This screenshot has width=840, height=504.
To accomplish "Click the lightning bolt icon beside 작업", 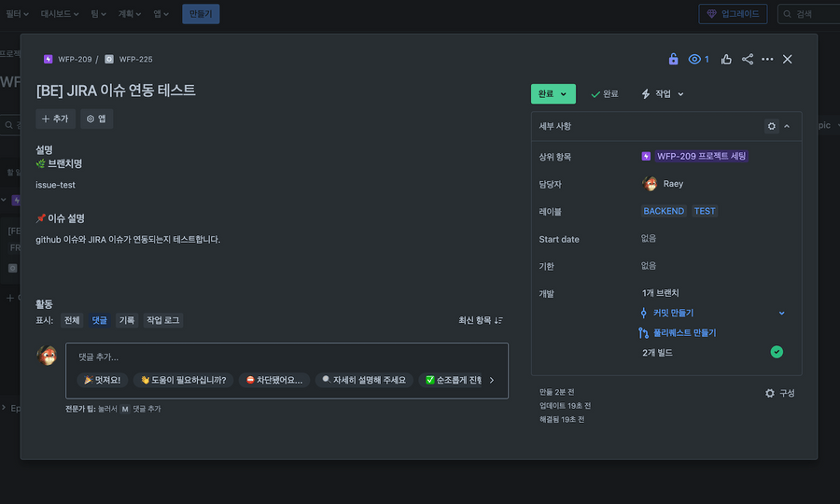I will click(646, 93).
